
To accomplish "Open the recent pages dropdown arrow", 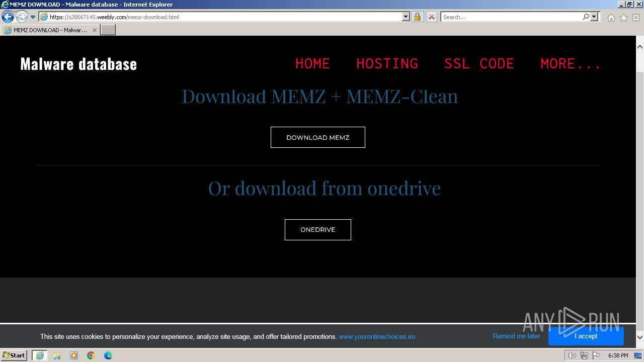I will 33,17.
